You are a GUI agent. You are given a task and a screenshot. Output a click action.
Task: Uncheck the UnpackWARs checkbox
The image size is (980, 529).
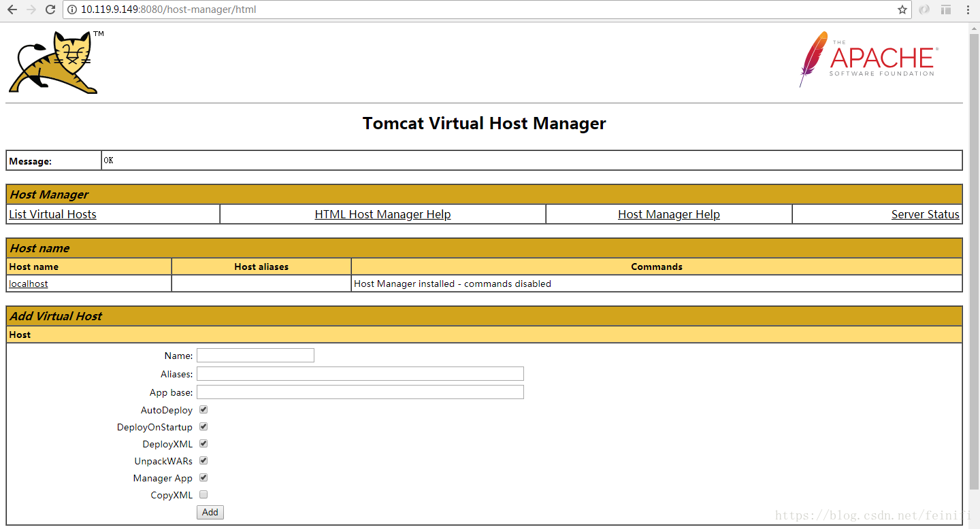pyautogui.click(x=203, y=461)
